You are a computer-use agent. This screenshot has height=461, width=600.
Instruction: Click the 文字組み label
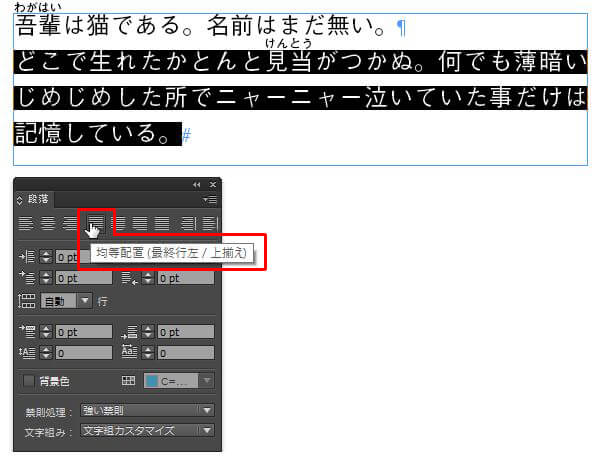(x=48, y=433)
